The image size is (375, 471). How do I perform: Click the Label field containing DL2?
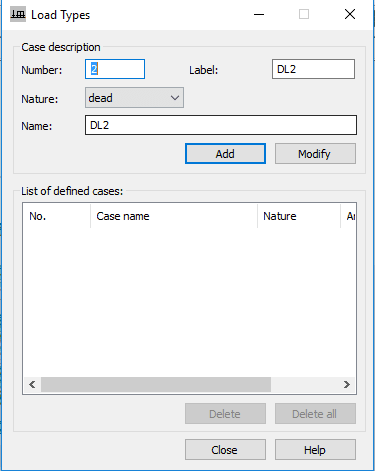click(313, 69)
